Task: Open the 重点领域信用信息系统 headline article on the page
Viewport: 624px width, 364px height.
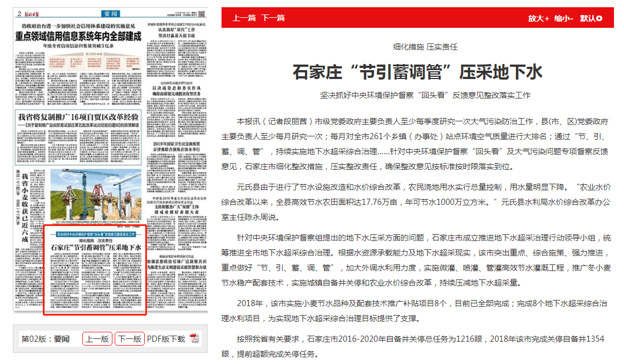Action: click(x=78, y=37)
